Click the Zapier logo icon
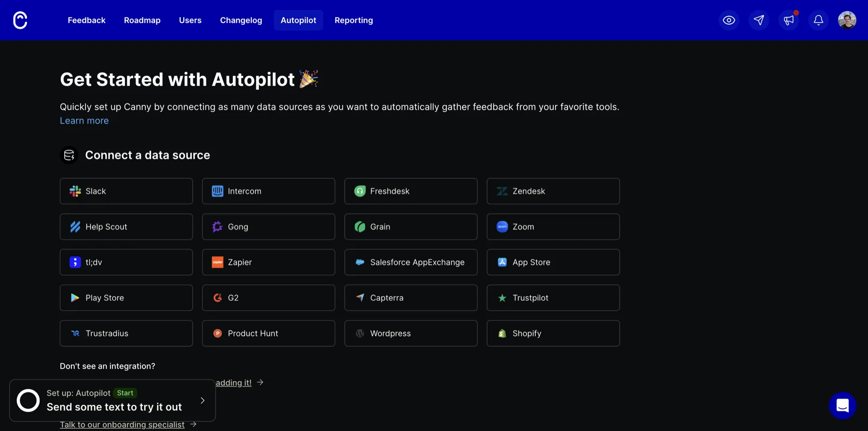Viewport: 868px width, 431px height. (217, 262)
